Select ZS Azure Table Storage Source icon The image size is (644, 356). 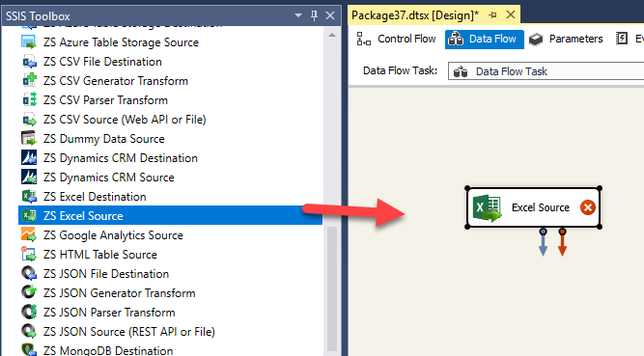pyautogui.click(x=29, y=42)
